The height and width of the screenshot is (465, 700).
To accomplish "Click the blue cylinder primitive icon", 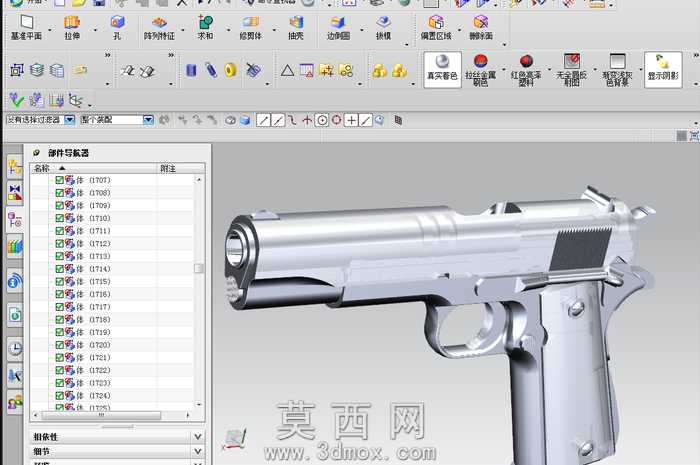I will coord(191,70).
